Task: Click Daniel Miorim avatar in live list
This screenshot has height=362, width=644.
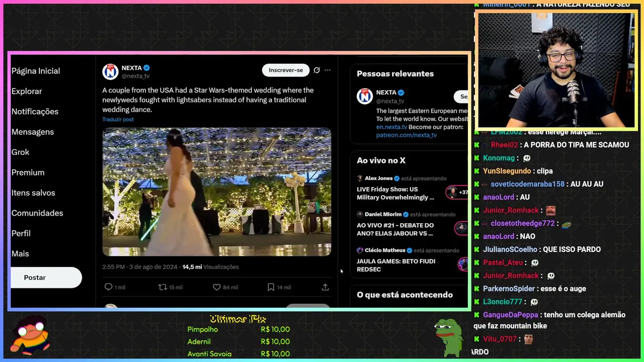Action: coord(360,214)
